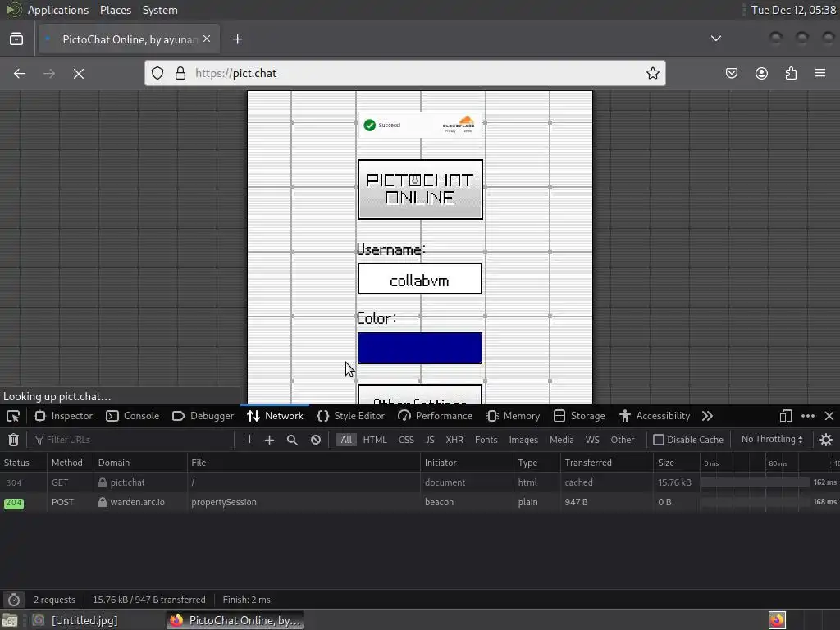
Task: Select the blue color swatch
Action: (419, 348)
